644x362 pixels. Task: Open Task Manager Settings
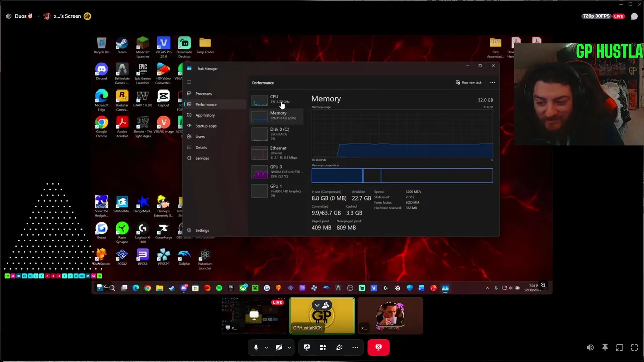202,230
